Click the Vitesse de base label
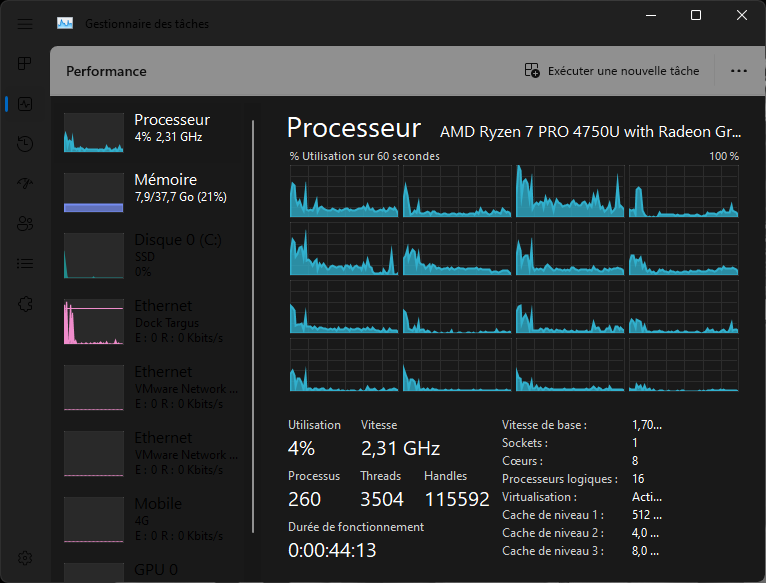This screenshot has height=583, width=766. (544, 425)
